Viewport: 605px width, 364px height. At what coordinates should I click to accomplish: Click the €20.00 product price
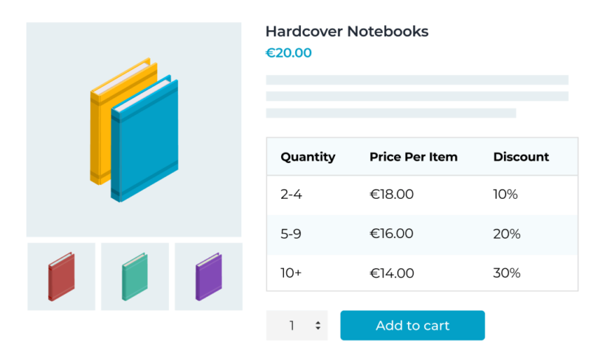[x=288, y=53]
